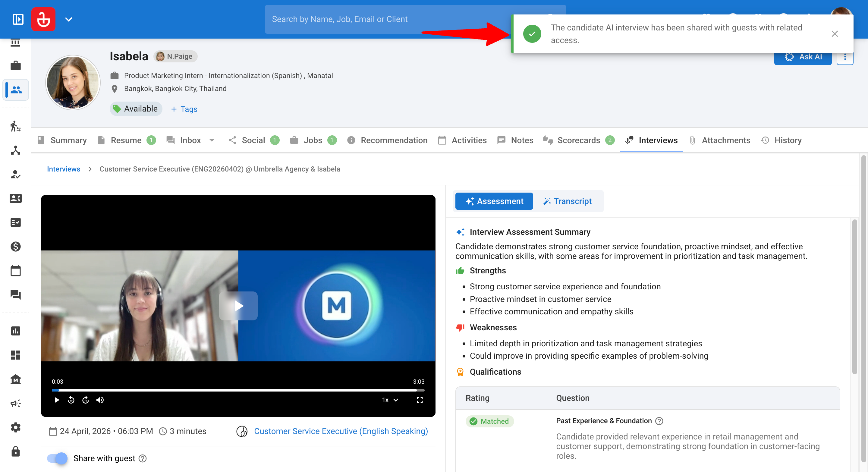Click the N.Paige owner chip
Screen dimensions: 868x472
[x=175, y=56]
